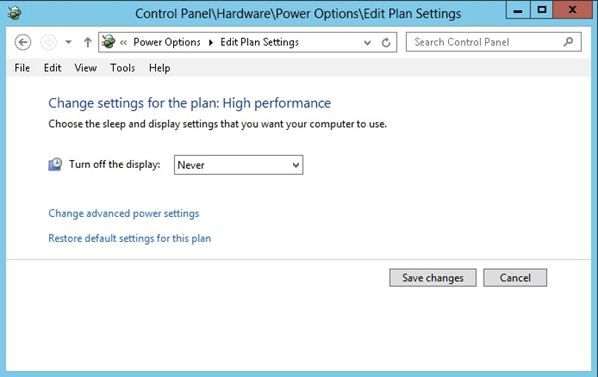The height and width of the screenshot is (377, 598).
Task: Click the search magnifier icon
Action: point(568,42)
